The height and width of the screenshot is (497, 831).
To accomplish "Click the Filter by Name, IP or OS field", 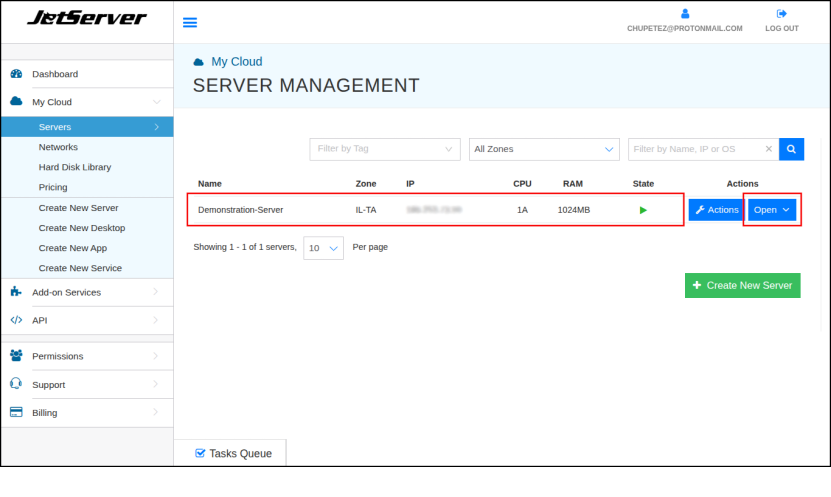I will pyautogui.click(x=695, y=149).
